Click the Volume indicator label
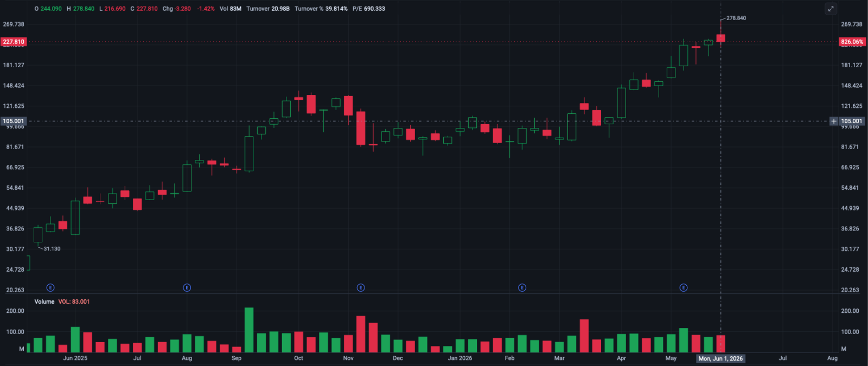The image size is (868, 366). (44, 301)
